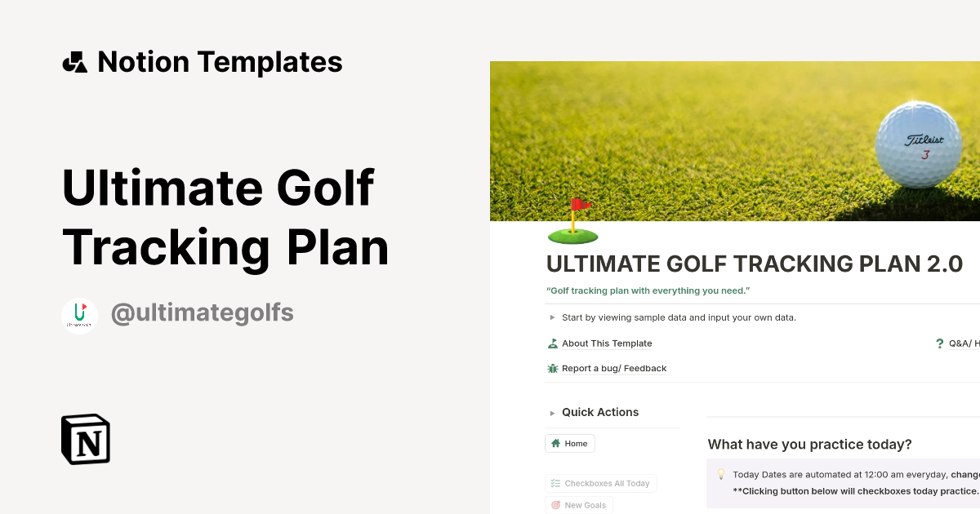Click the question mark icon next to Q&A
Viewport: 980px width, 514px height.
(939, 343)
